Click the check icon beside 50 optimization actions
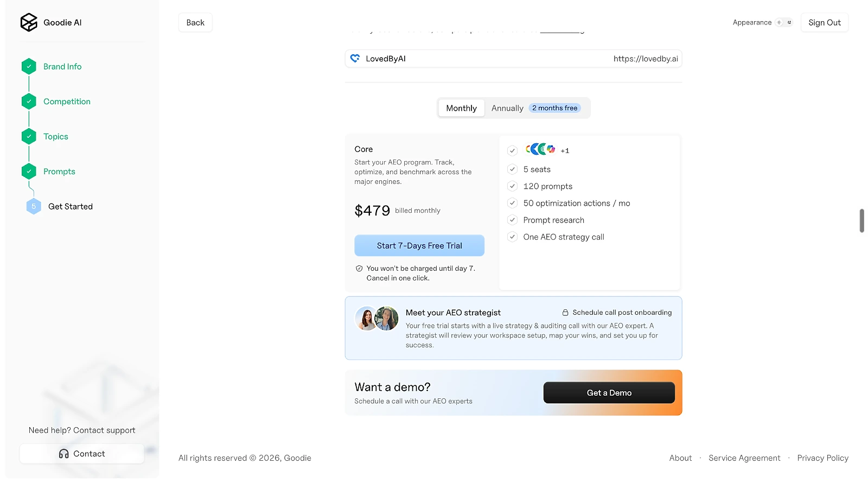This screenshot has height=483, width=868. pos(512,203)
